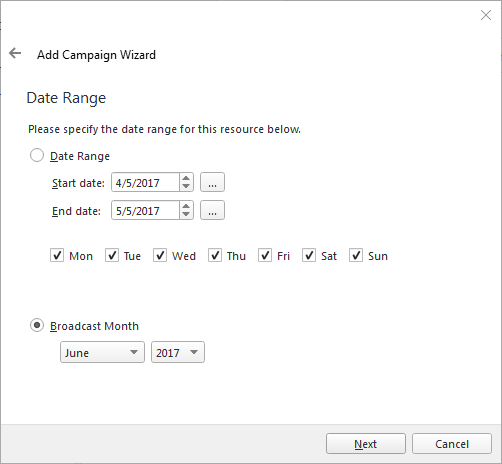Increase Start date with up spinner
Screen dimensions: 502x464
(186, 178)
